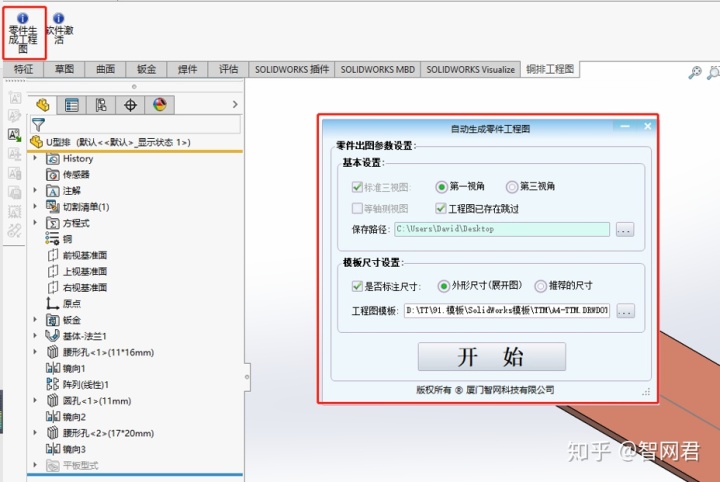Open the DimXpertManager crosshair tab
This screenshot has width=720, height=482.
pyautogui.click(x=130, y=105)
